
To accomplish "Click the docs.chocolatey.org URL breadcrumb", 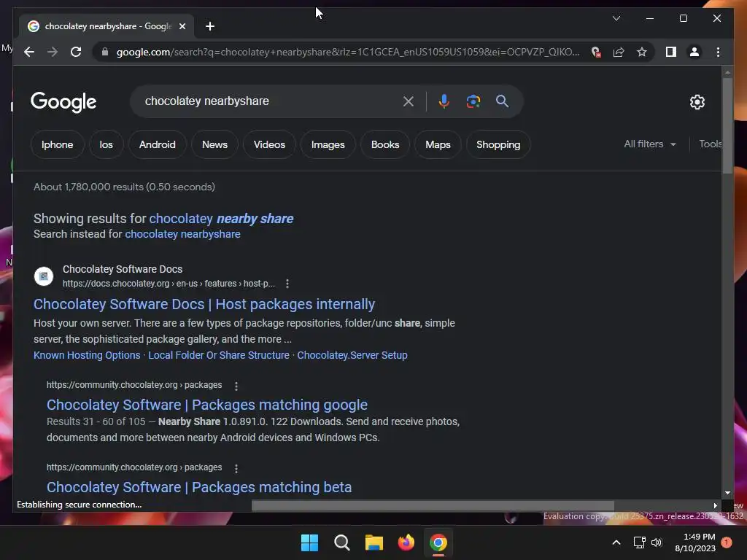I will click(x=169, y=284).
